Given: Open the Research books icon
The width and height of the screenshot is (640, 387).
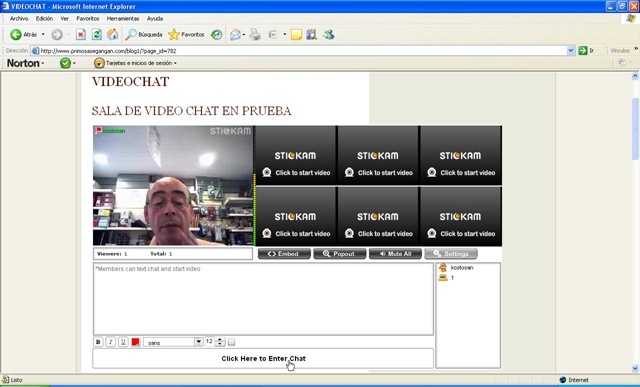Looking at the screenshot, I should click(x=311, y=35).
